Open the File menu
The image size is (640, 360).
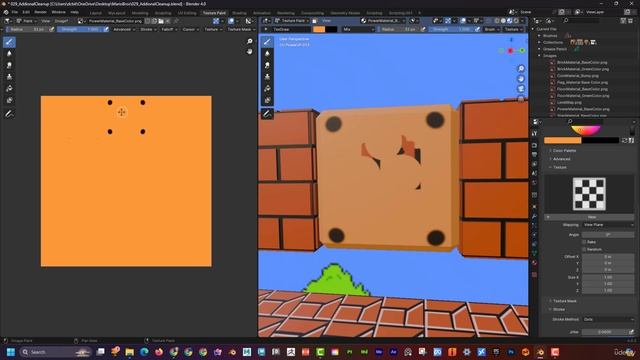(x=15, y=12)
